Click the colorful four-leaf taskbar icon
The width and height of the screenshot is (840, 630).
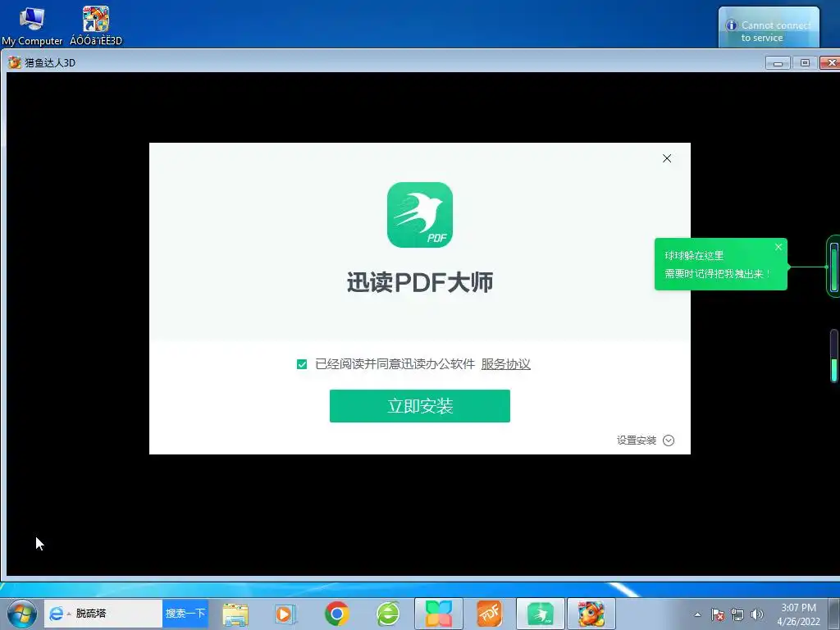pos(438,614)
